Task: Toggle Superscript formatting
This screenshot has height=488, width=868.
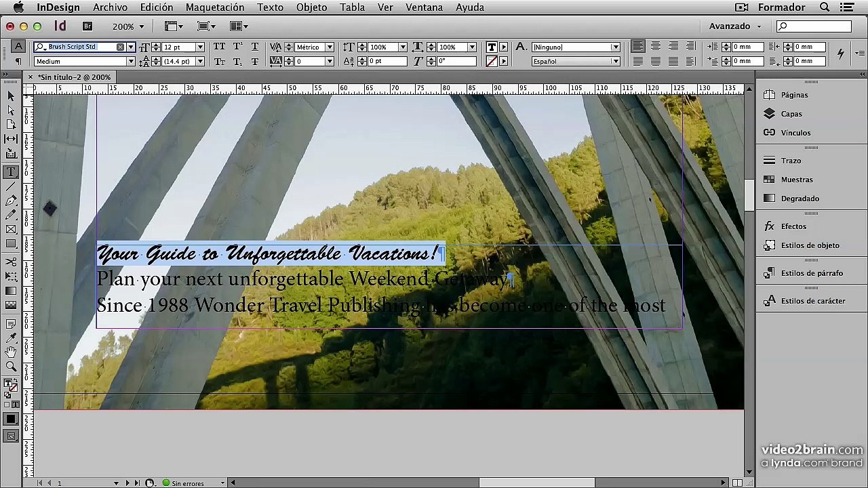Action: click(237, 47)
